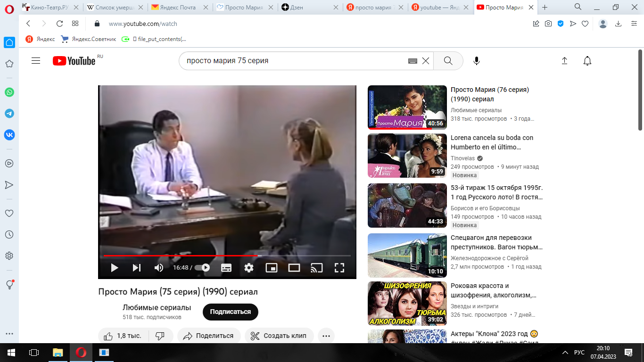Toggle the autoplay switch in player
This screenshot has height=362, width=644.
203,268
